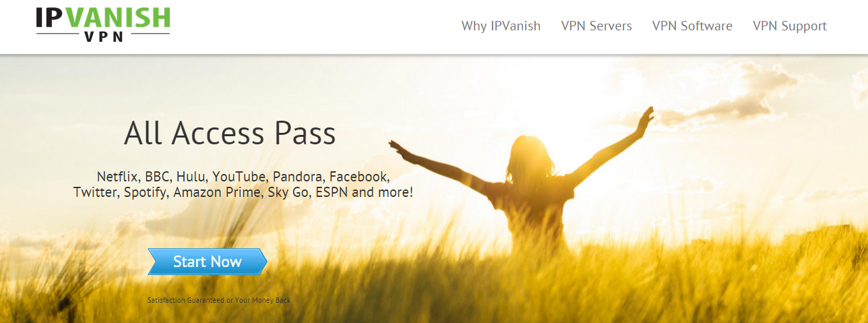868x323 pixels.
Task: Click the blue Start Now button
Action: point(208,262)
